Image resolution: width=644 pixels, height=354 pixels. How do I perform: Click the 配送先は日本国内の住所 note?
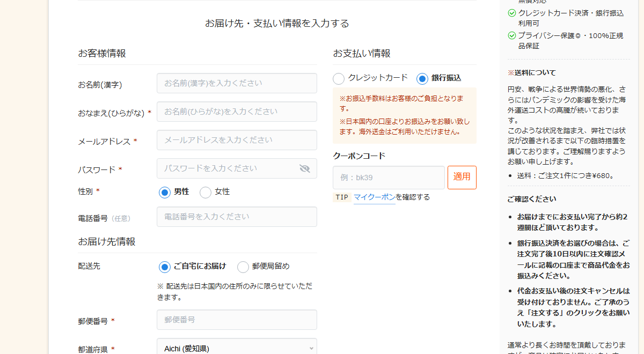tap(235, 291)
